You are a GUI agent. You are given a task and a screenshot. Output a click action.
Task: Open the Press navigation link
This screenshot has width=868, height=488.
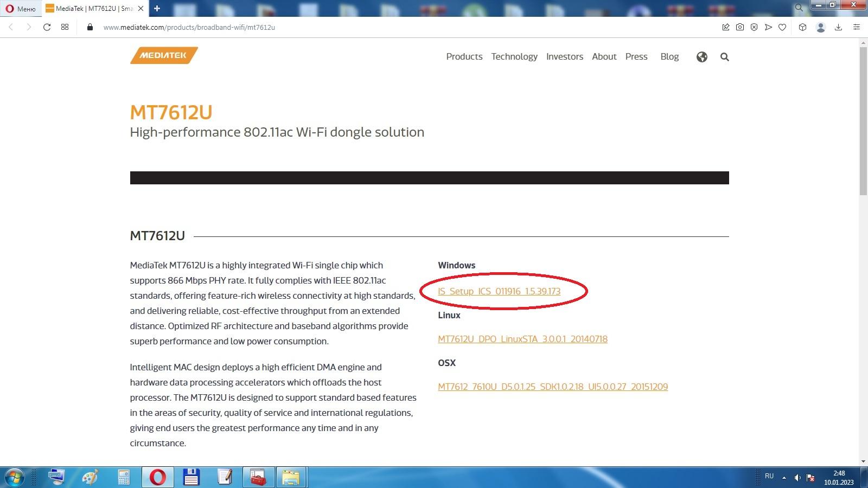[636, 56]
